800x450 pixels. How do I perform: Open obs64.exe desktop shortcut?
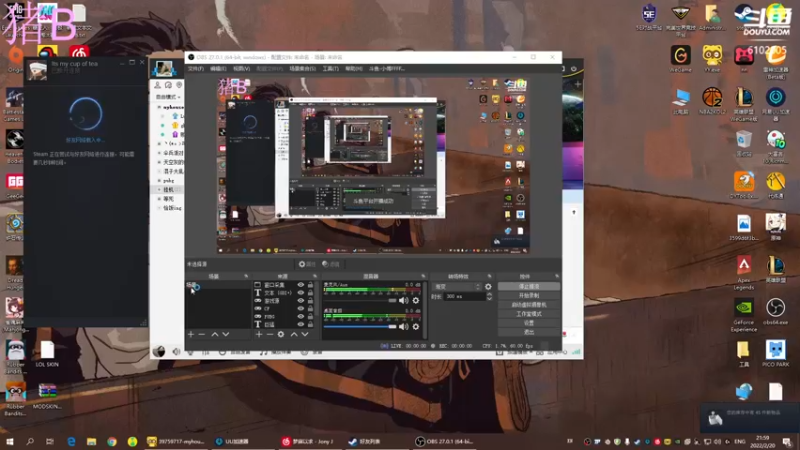[776, 312]
